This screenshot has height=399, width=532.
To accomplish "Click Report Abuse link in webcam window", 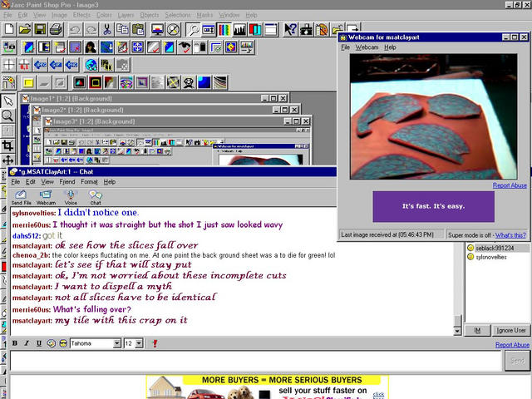I will (x=510, y=185).
